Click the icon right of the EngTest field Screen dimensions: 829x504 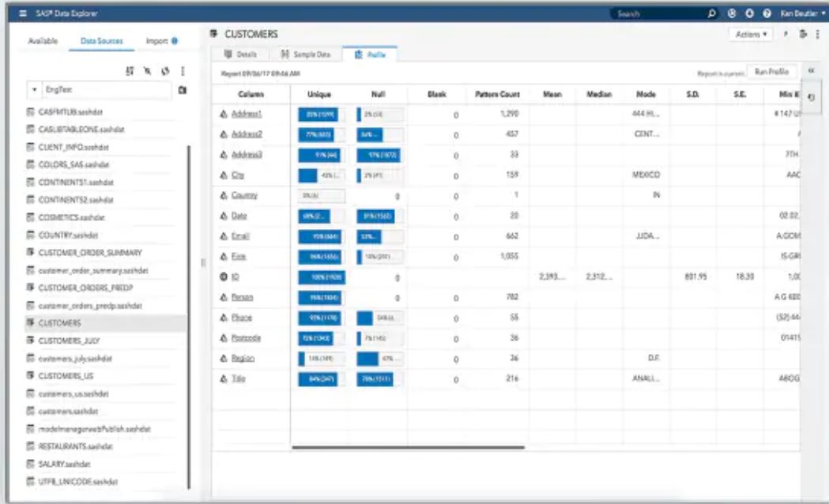pyautogui.click(x=183, y=90)
